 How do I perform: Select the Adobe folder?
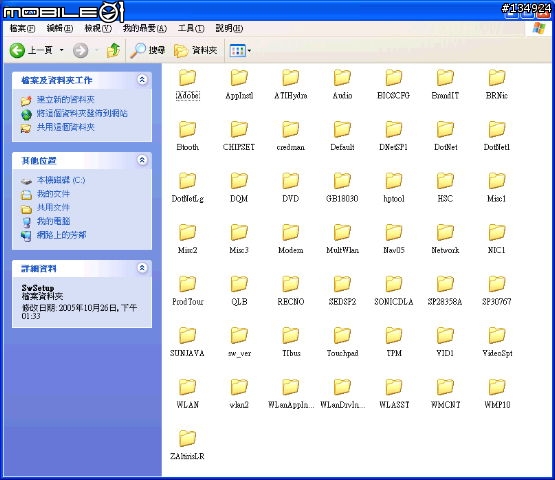(x=187, y=85)
